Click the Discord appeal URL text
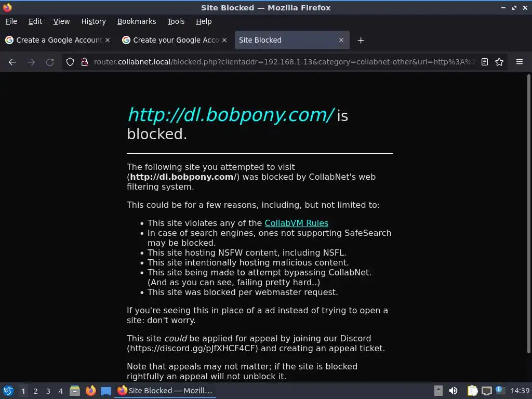 click(x=192, y=349)
